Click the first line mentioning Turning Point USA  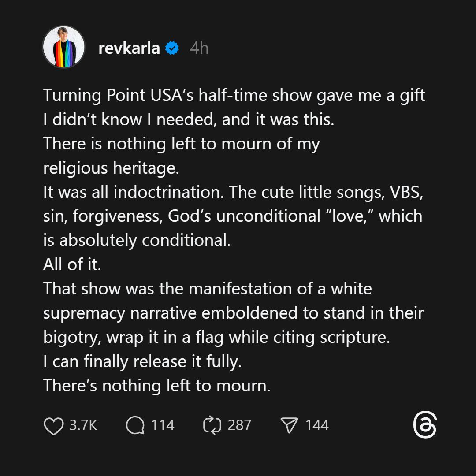point(234,96)
